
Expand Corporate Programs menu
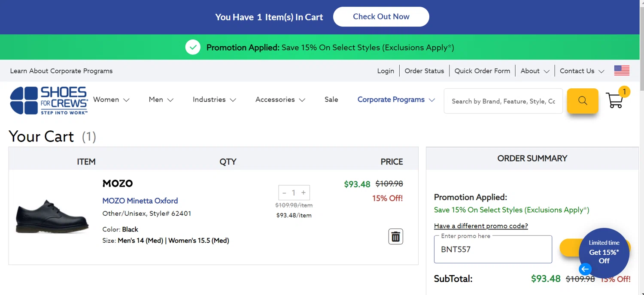[396, 99]
